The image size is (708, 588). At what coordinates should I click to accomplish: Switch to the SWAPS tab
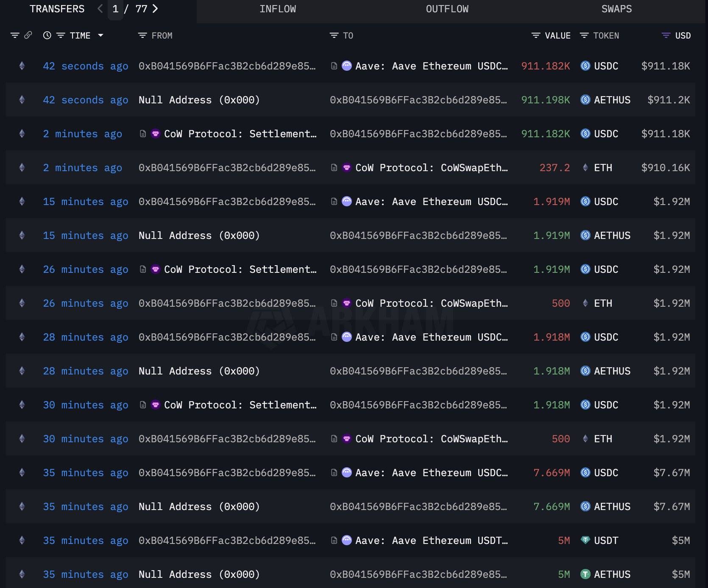click(x=617, y=8)
